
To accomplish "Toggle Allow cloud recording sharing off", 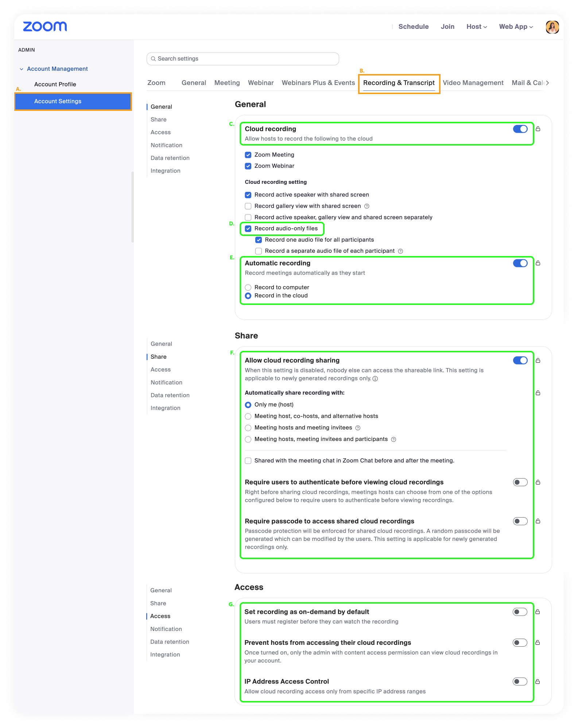I will pos(520,360).
